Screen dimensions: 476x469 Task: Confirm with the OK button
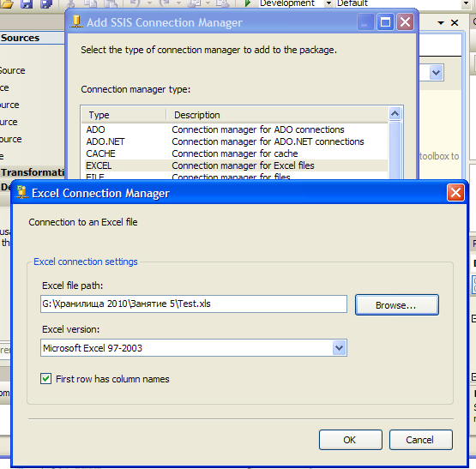(350, 440)
